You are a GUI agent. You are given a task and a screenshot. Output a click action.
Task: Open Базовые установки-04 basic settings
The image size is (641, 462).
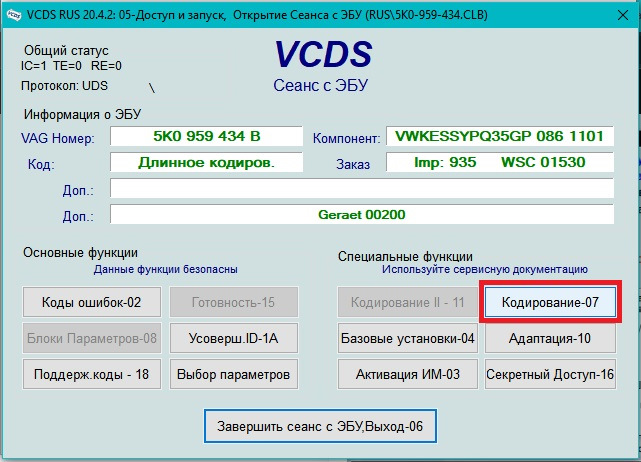click(x=408, y=338)
